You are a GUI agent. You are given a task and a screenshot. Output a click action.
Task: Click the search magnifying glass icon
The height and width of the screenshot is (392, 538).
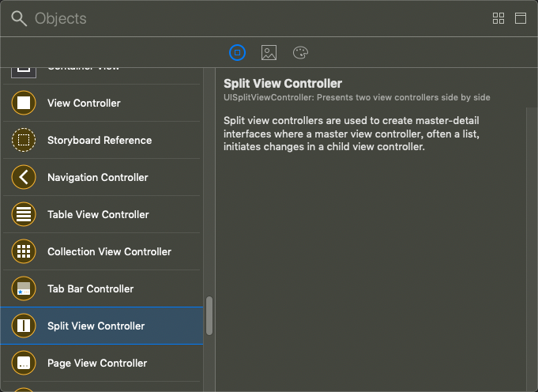coord(19,18)
